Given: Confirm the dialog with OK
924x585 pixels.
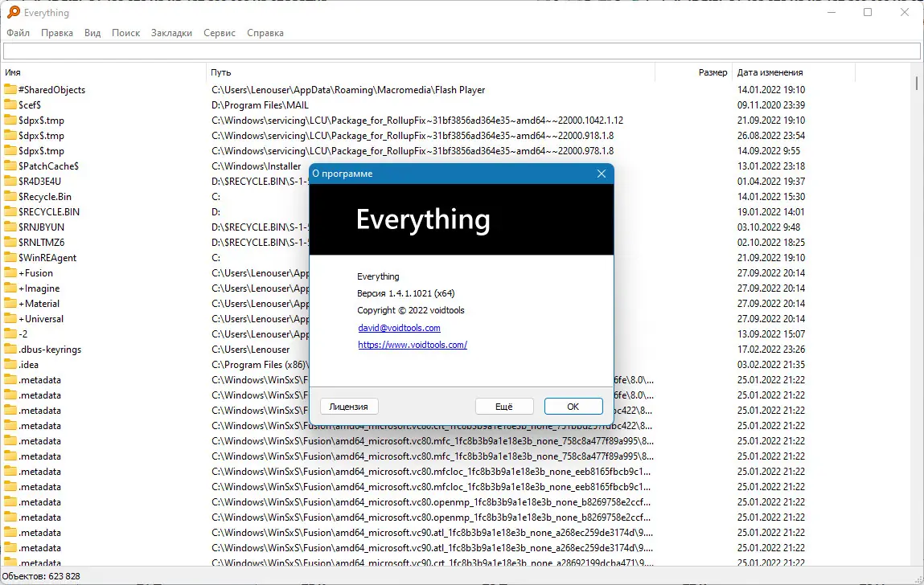Looking at the screenshot, I should [x=573, y=407].
